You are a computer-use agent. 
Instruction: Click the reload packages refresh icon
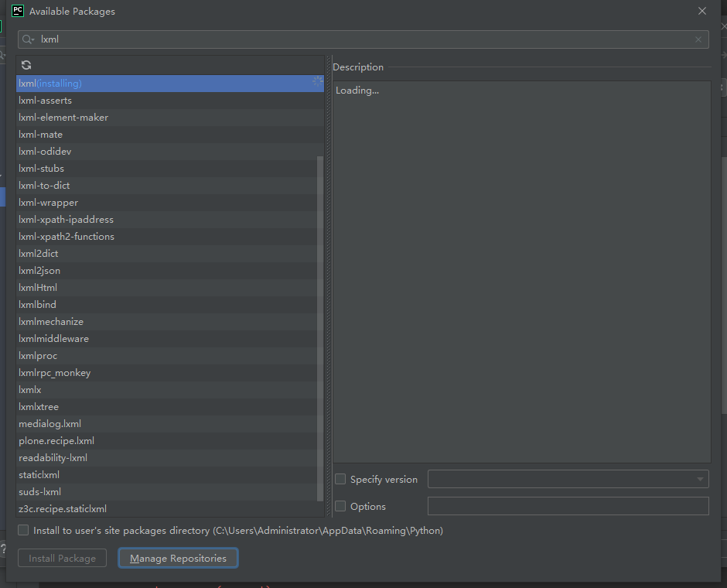(26, 65)
